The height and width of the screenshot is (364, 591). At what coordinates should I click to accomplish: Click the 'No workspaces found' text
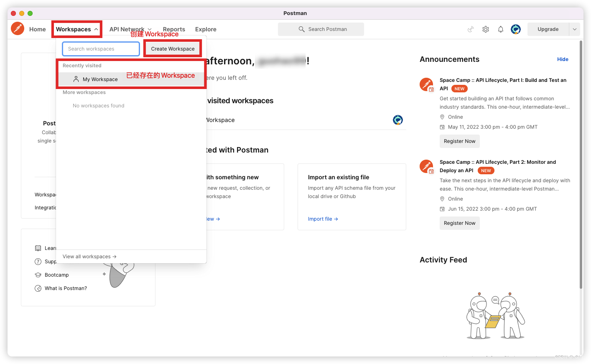pos(98,106)
